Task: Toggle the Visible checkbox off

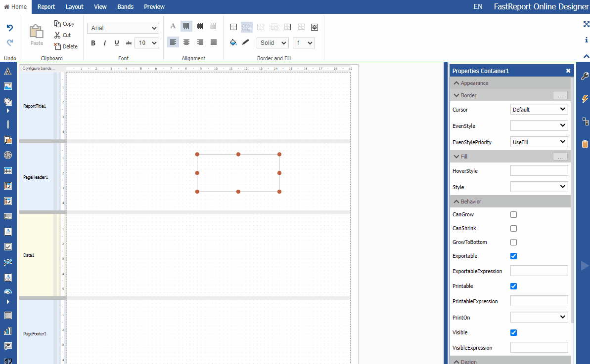Action: pos(513,333)
